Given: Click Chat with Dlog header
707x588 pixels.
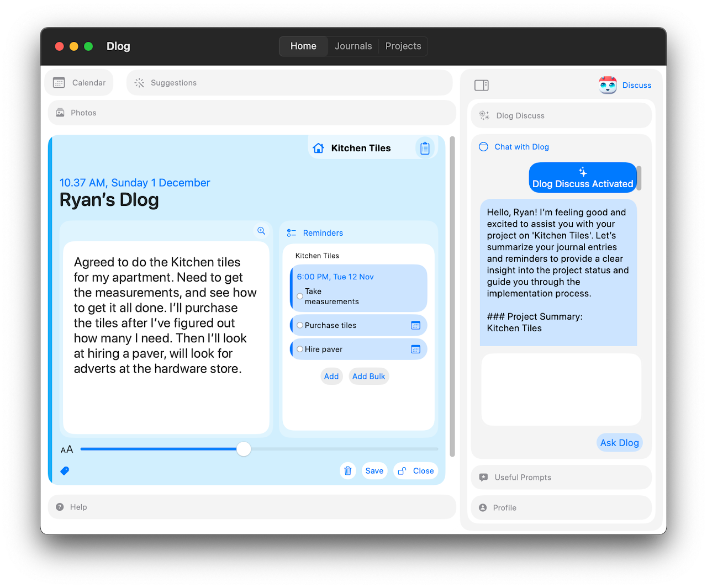Looking at the screenshot, I should pyautogui.click(x=521, y=147).
